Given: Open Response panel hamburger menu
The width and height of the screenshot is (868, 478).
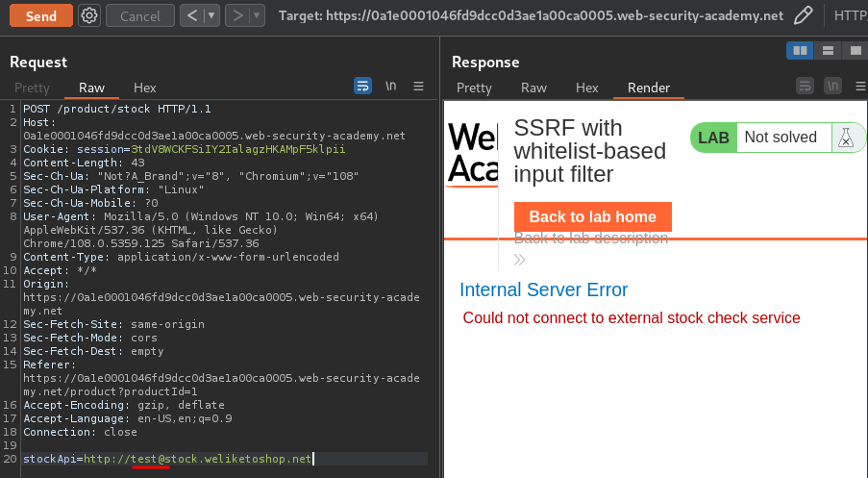Looking at the screenshot, I should click(860, 86).
